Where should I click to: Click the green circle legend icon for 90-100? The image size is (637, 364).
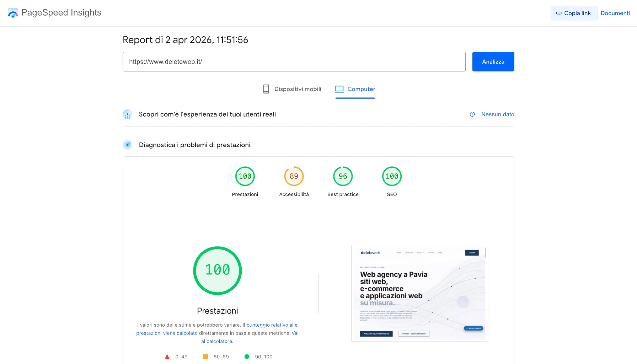pos(247,356)
